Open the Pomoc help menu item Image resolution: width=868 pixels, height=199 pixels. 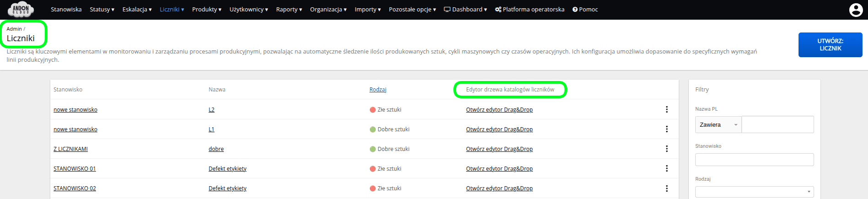pos(585,9)
